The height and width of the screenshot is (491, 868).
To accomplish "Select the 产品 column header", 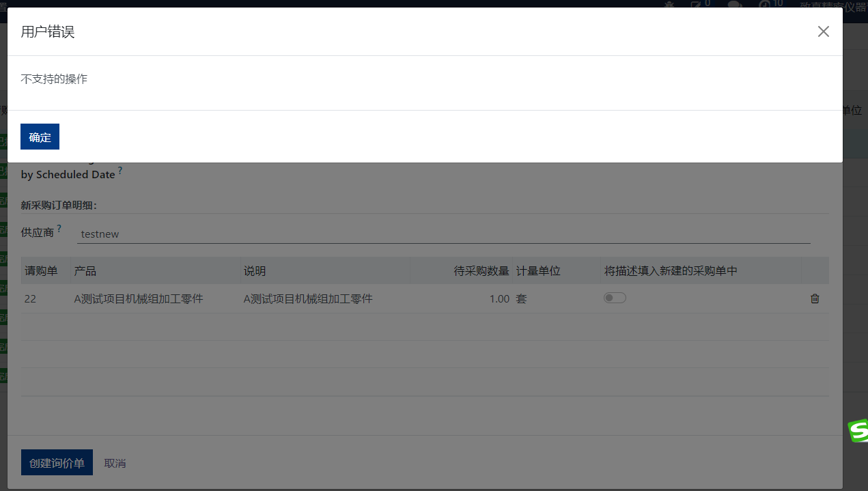I will point(83,270).
